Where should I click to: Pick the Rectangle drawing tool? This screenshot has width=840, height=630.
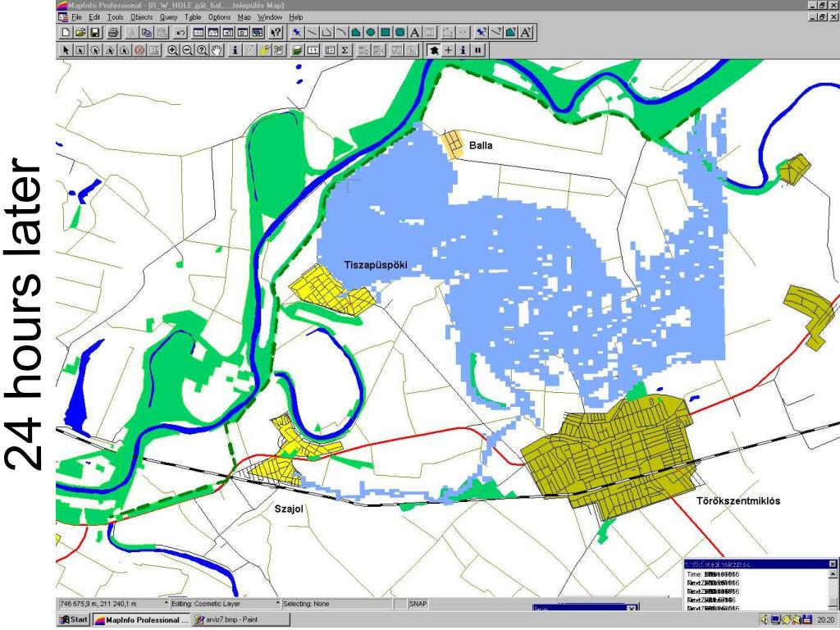click(x=386, y=33)
